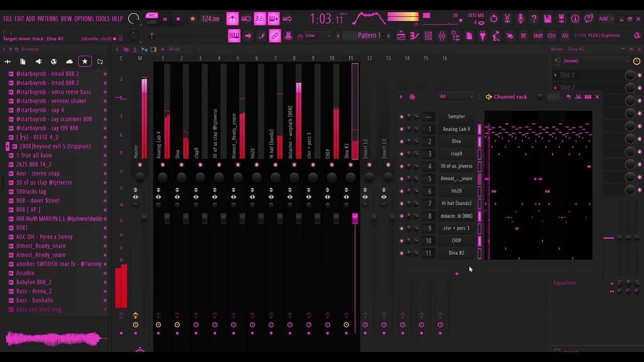This screenshot has width=644, height=362.
Task: Mute the hh20 channel LED
Action: coord(401,191)
